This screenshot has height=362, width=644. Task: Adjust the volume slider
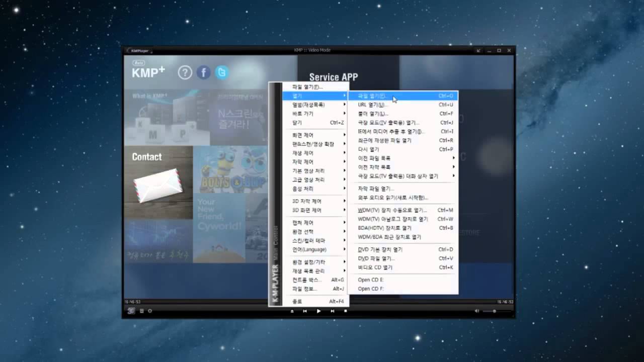pos(497,311)
